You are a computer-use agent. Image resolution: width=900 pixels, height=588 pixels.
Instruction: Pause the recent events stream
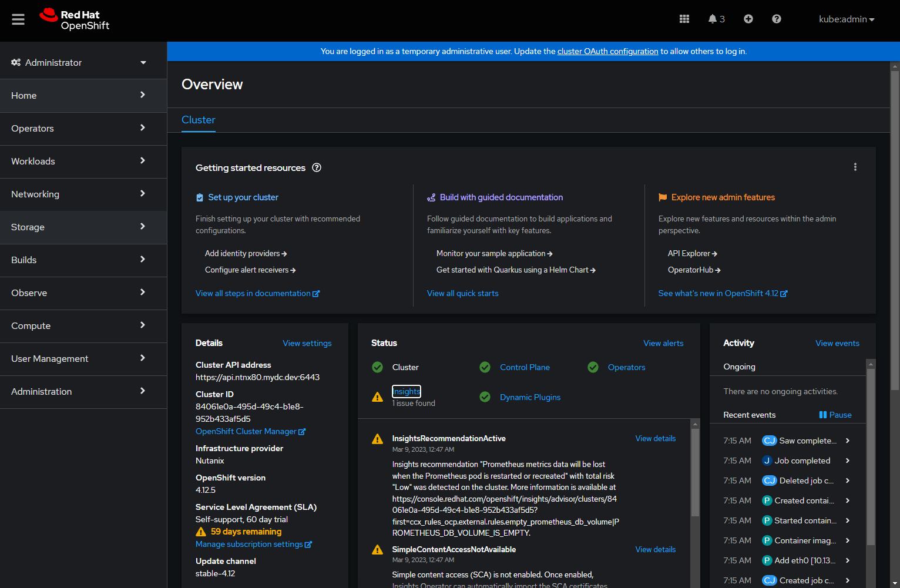pyautogui.click(x=835, y=415)
